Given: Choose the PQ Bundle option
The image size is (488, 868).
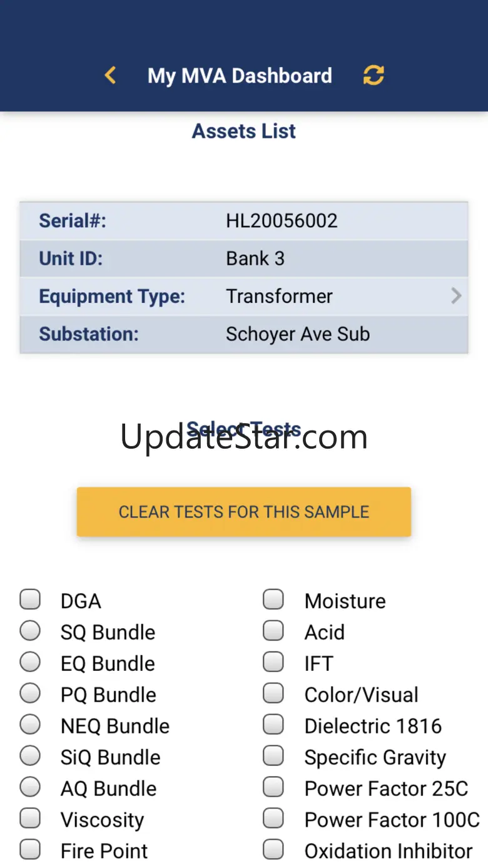Looking at the screenshot, I should [x=30, y=693].
